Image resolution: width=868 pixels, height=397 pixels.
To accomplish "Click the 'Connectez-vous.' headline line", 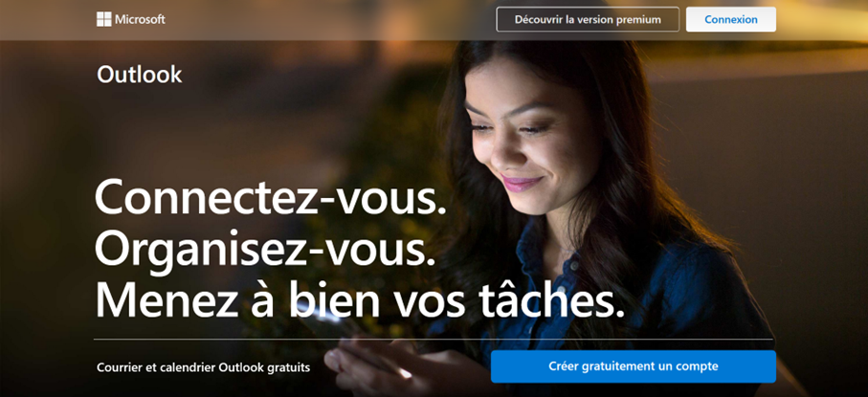I will click(270, 198).
